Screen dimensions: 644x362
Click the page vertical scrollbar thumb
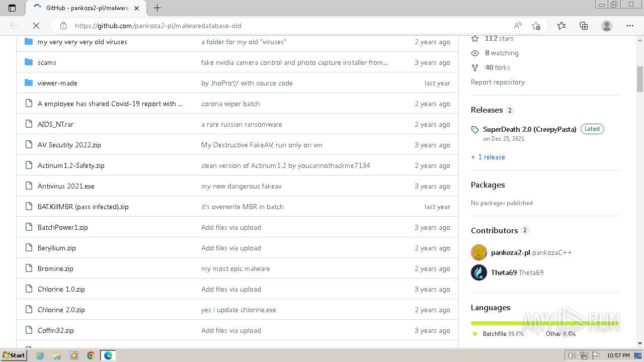(x=640, y=79)
